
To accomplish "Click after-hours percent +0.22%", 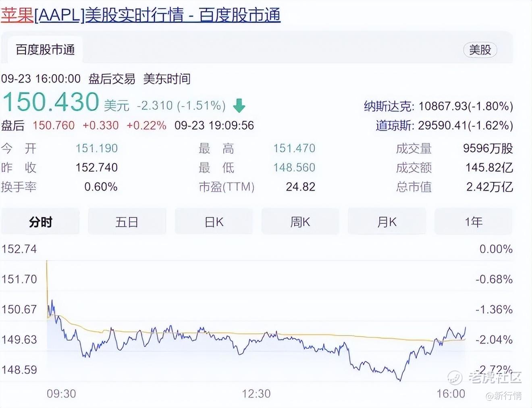I will tap(146, 125).
